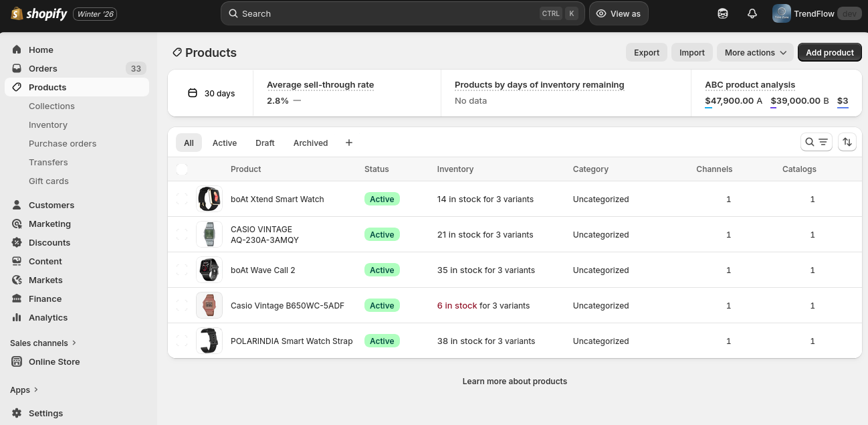Expand the Sales channels section
868x425 pixels.
43,343
